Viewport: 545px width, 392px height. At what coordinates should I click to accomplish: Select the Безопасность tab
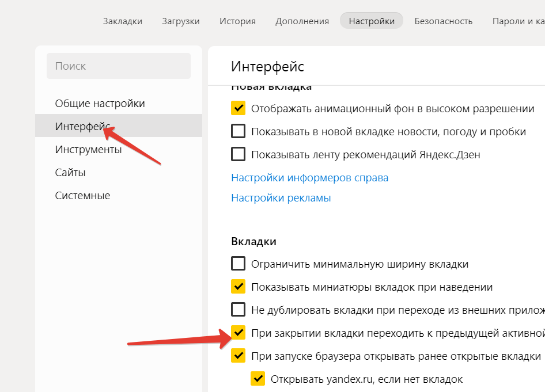pos(443,21)
